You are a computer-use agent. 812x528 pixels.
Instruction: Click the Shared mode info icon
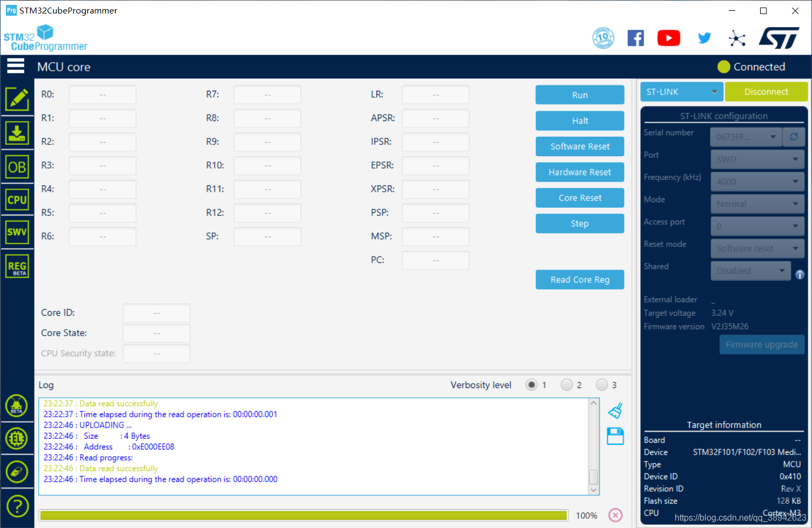(x=800, y=275)
